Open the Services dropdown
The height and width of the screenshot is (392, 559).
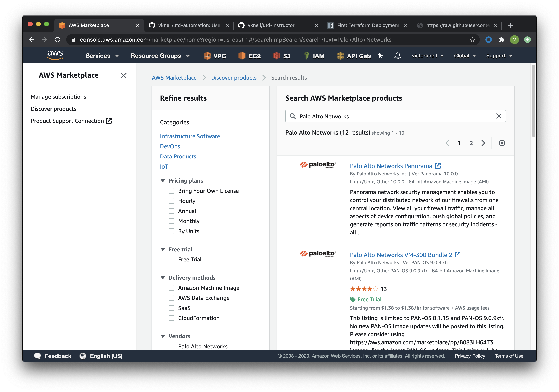pos(102,56)
